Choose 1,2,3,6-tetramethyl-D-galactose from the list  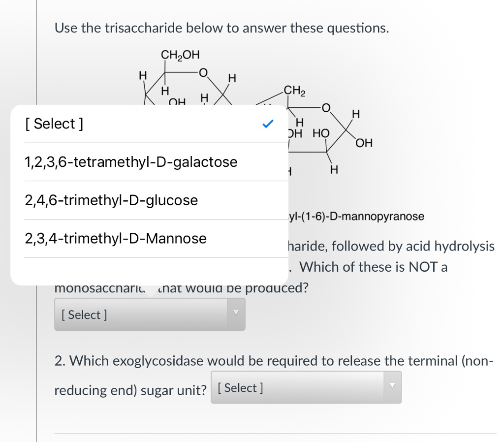tap(130, 162)
